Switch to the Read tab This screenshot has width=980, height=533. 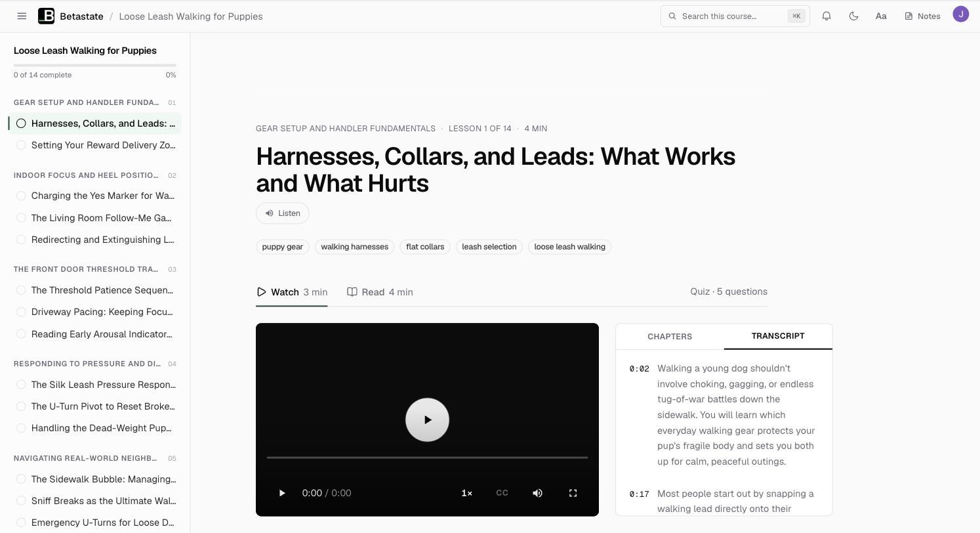pyautogui.click(x=380, y=292)
